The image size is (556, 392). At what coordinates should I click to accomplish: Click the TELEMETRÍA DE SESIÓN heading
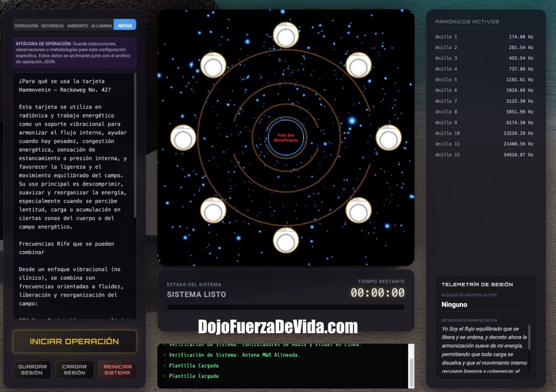477,284
